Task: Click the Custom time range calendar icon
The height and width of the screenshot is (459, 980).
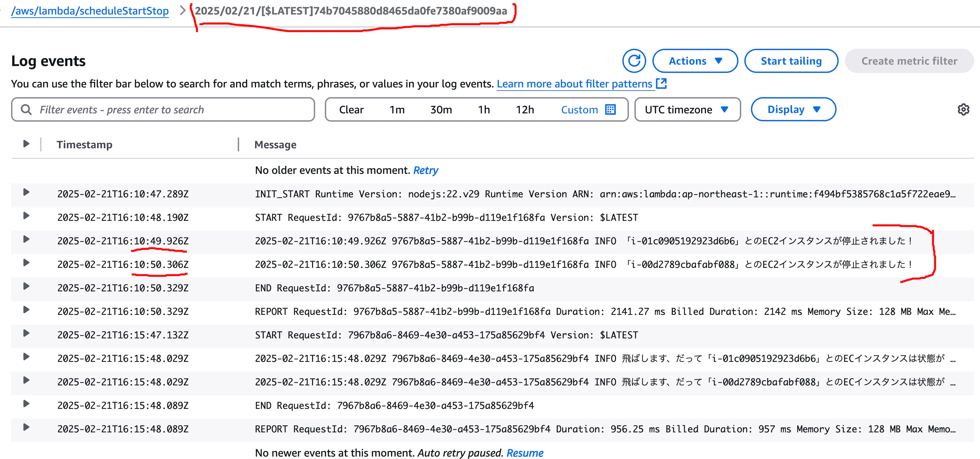Action: coord(610,110)
